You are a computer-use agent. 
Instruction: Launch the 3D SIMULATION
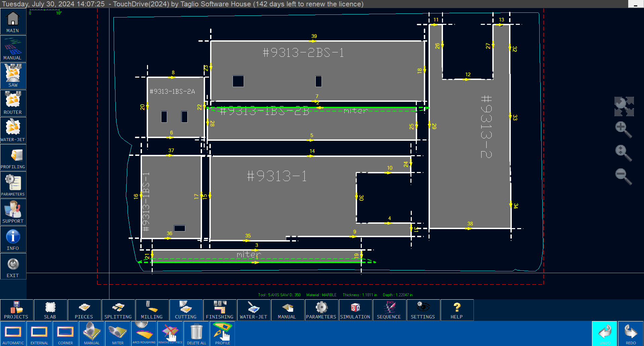click(x=355, y=310)
